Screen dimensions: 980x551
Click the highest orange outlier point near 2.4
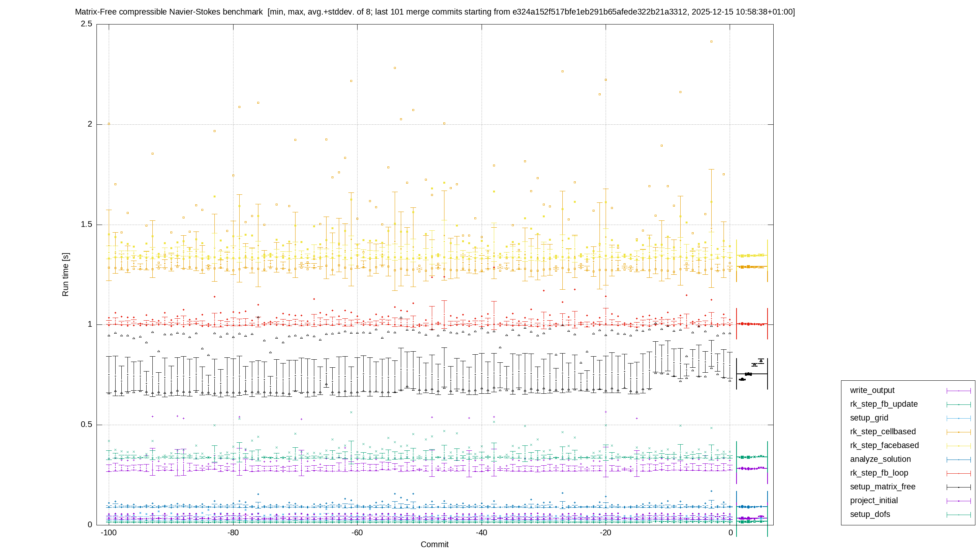(711, 41)
